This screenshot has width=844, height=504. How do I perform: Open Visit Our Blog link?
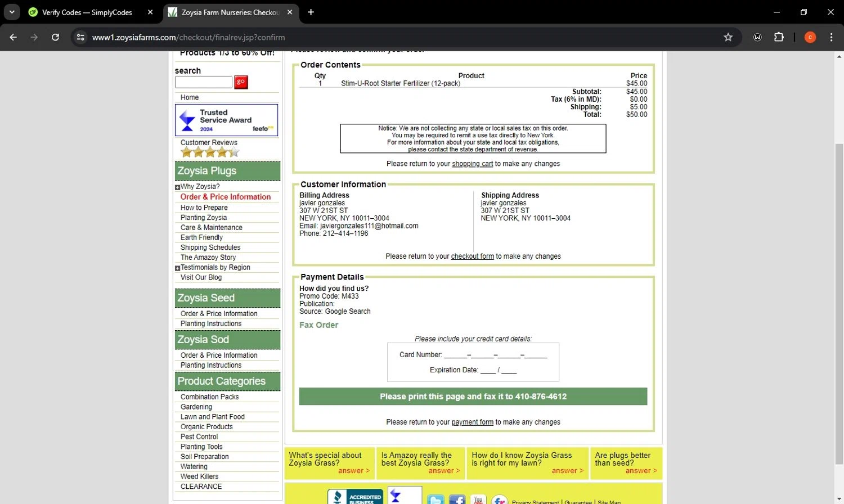(x=201, y=277)
